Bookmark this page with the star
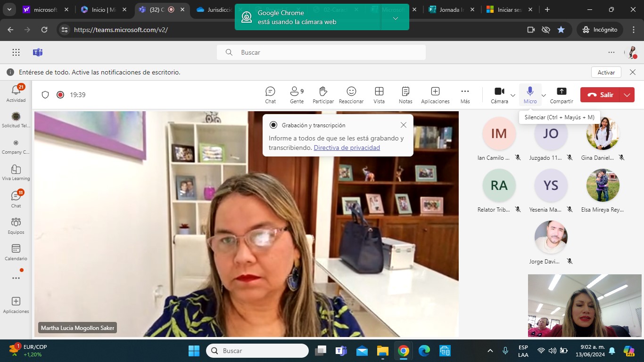This screenshot has height=362, width=644. pos(561,30)
